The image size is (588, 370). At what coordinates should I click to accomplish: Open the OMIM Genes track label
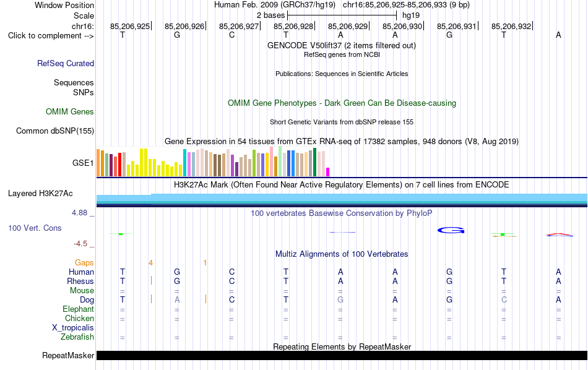click(70, 112)
